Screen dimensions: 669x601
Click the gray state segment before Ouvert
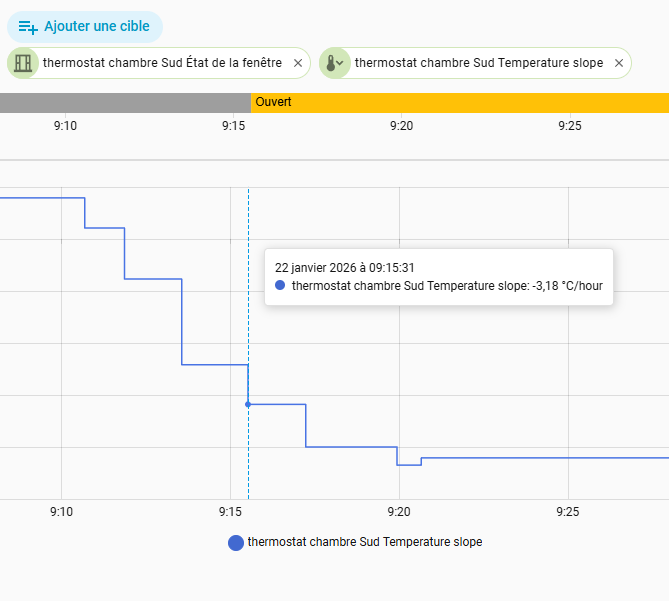click(125, 102)
